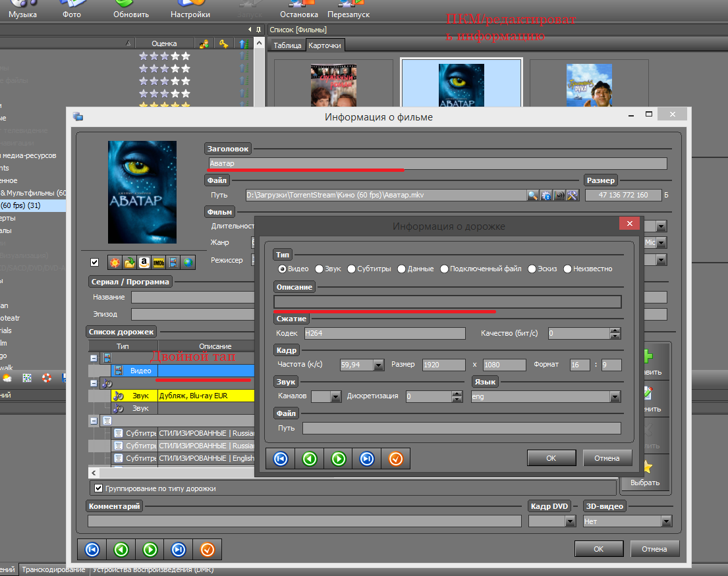Click the Заголовок field containing Аватар
Image resolution: width=728 pixels, height=576 pixels.
437,163
